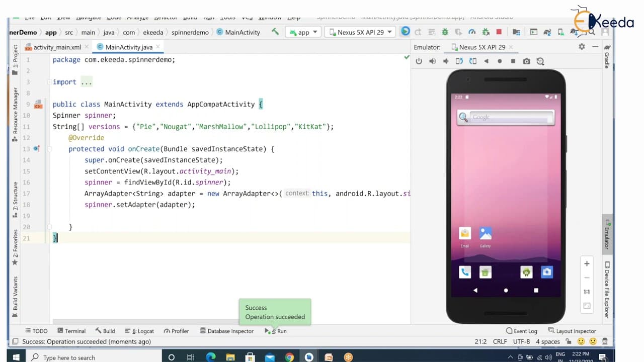
Task: Toggle tool window bars via bottom-left icon
Action: pos(15,341)
